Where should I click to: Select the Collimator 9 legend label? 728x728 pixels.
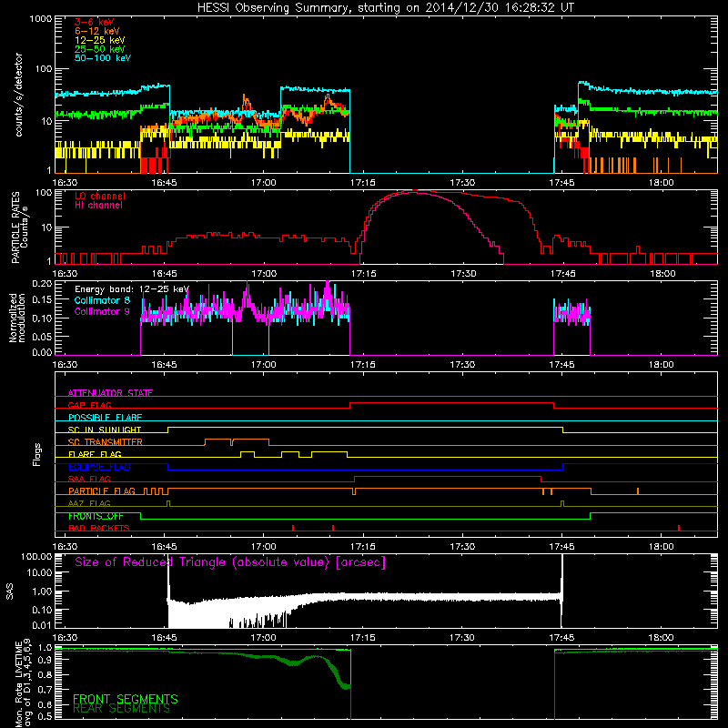coord(102,311)
